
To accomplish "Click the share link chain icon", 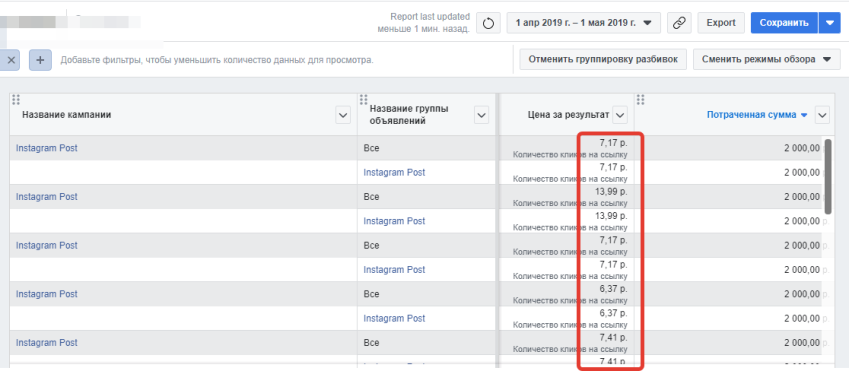I will click(x=678, y=23).
